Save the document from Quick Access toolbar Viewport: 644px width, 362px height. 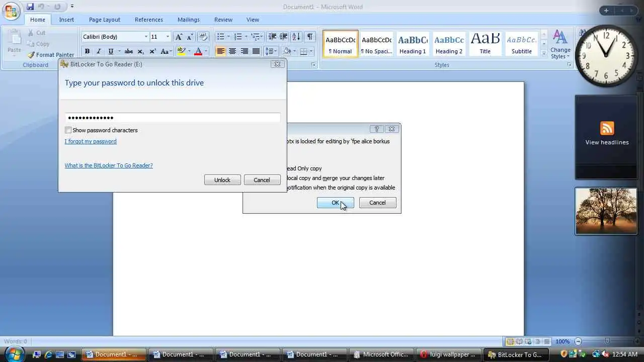(x=30, y=7)
